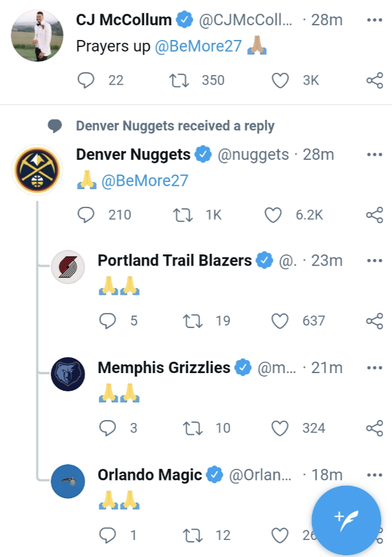Open more options for Denver Nuggets tweet
This screenshot has height=557, width=392.
[374, 155]
